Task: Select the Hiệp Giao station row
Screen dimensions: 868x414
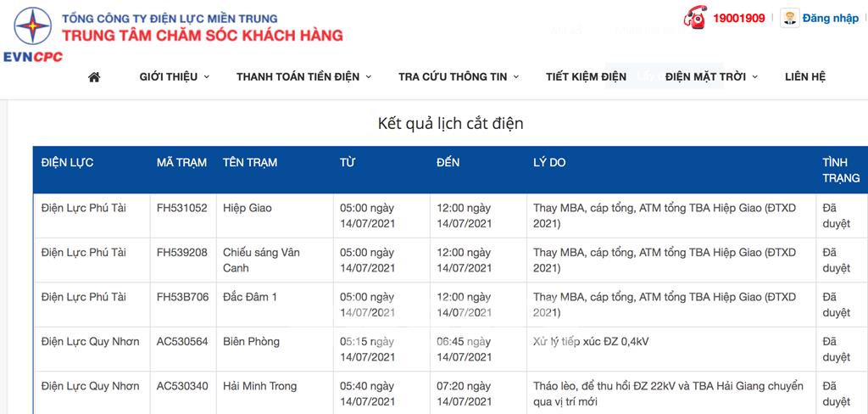Action: (x=450, y=216)
